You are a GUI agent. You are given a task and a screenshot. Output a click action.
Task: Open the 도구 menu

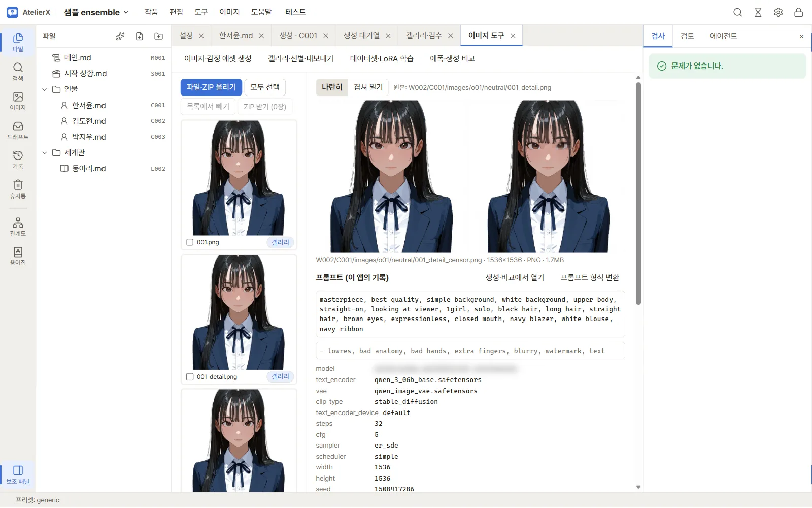pyautogui.click(x=201, y=12)
